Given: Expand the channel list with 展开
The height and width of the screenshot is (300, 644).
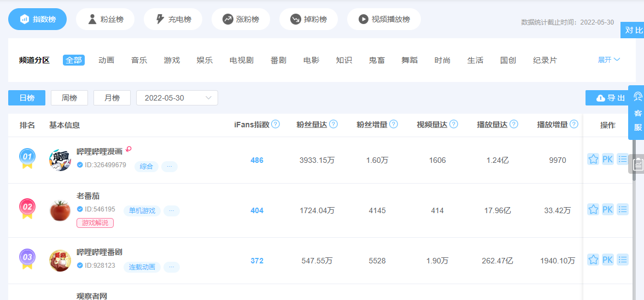Looking at the screenshot, I should pyautogui.click(x=609, y=60).
